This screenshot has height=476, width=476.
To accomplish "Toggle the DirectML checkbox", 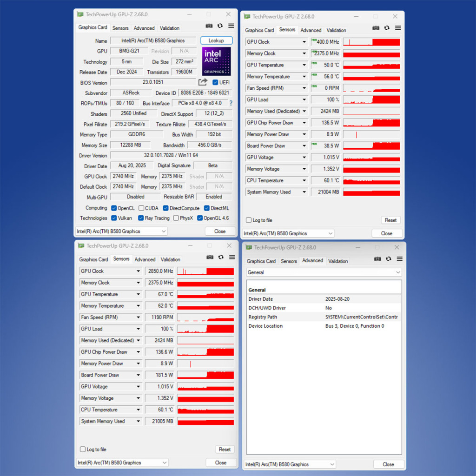I will click(207, 208).
